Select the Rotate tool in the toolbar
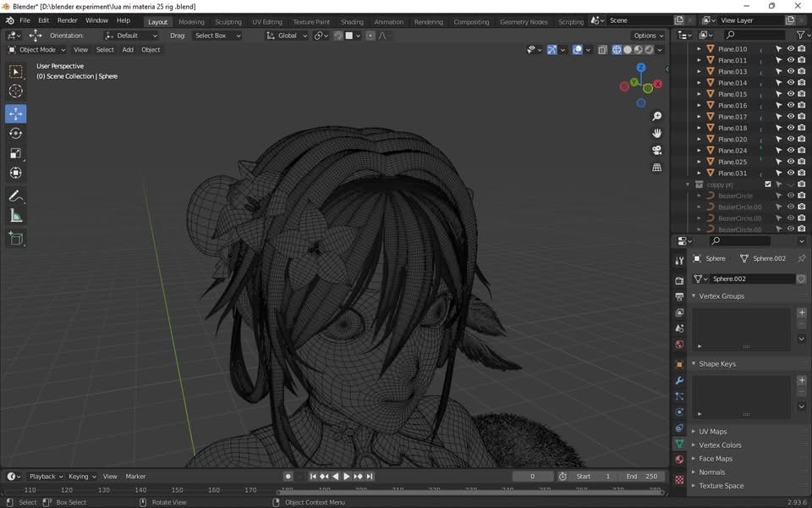812x508 pixels. pyautogui.click(x=15, y=133)
